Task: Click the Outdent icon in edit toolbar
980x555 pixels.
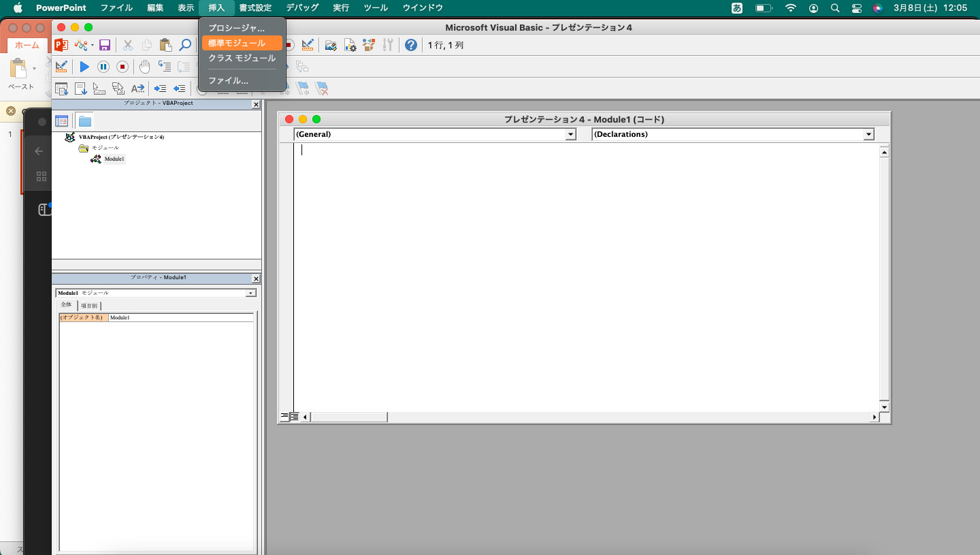Action: 179,89
